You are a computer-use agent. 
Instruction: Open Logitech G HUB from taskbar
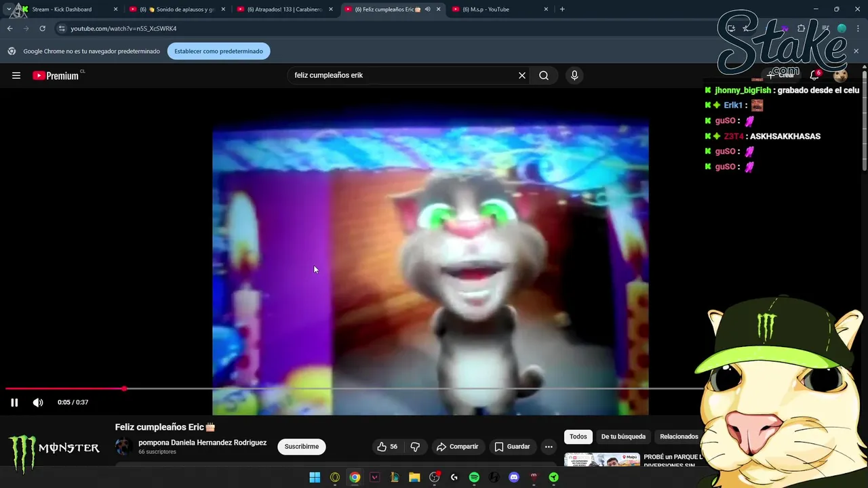click(454, 477)
